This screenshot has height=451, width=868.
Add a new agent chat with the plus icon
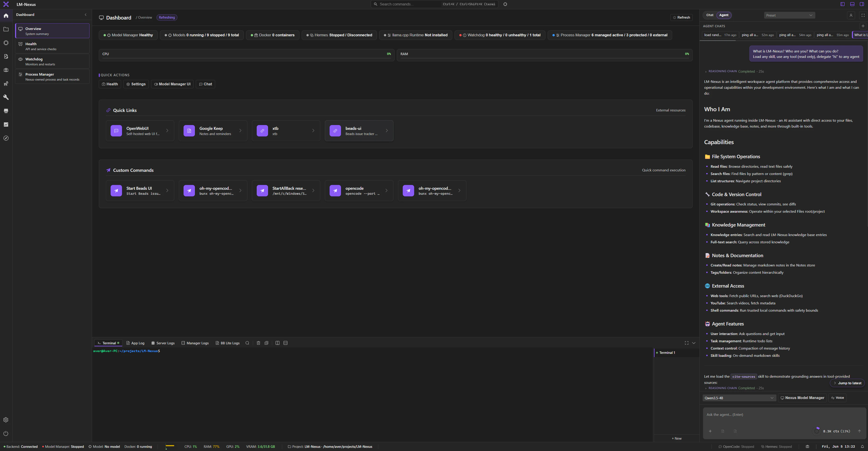point(863,26)
